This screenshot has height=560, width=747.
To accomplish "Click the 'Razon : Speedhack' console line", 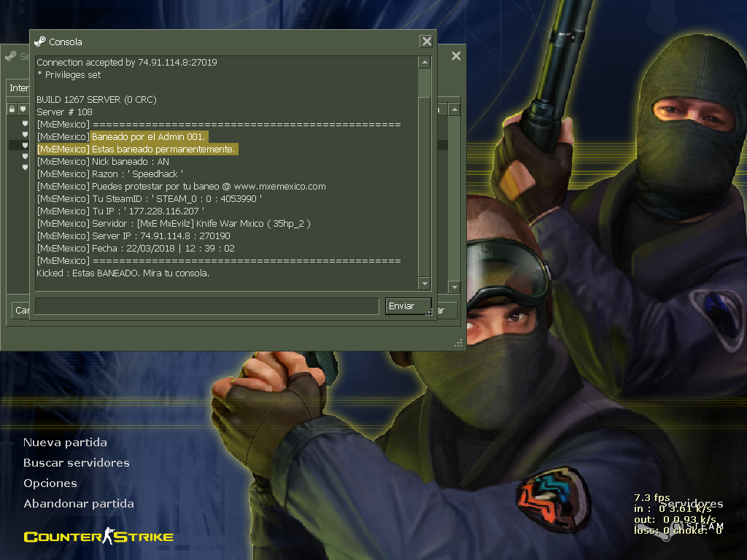I will pyautogui.click(x=110, y=174).
